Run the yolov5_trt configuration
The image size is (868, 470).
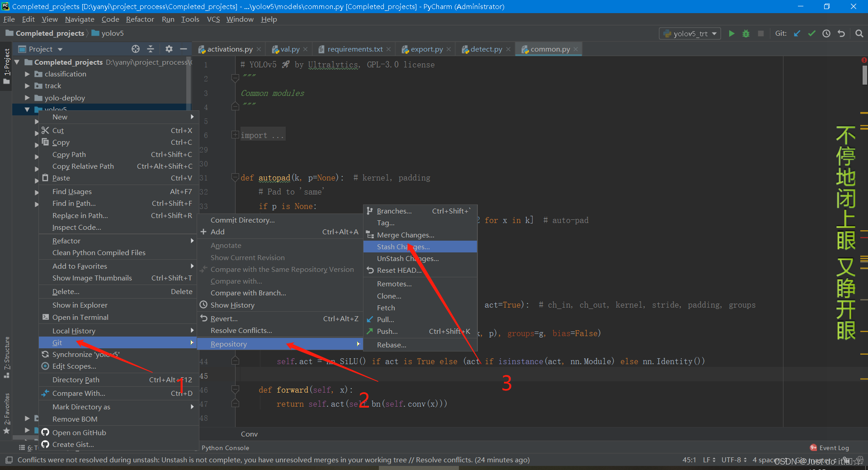(731, 33)
